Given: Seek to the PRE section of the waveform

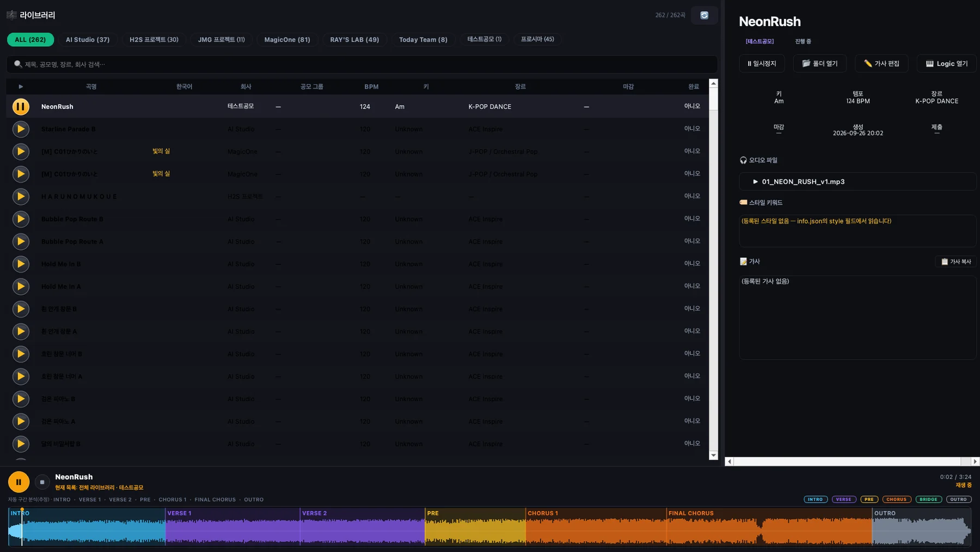Looking at the screenshot, I should 475,527.
